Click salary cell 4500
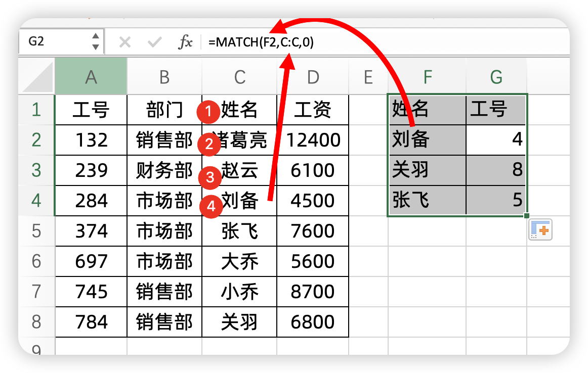588x373 pixels. (x=313, y=201)
